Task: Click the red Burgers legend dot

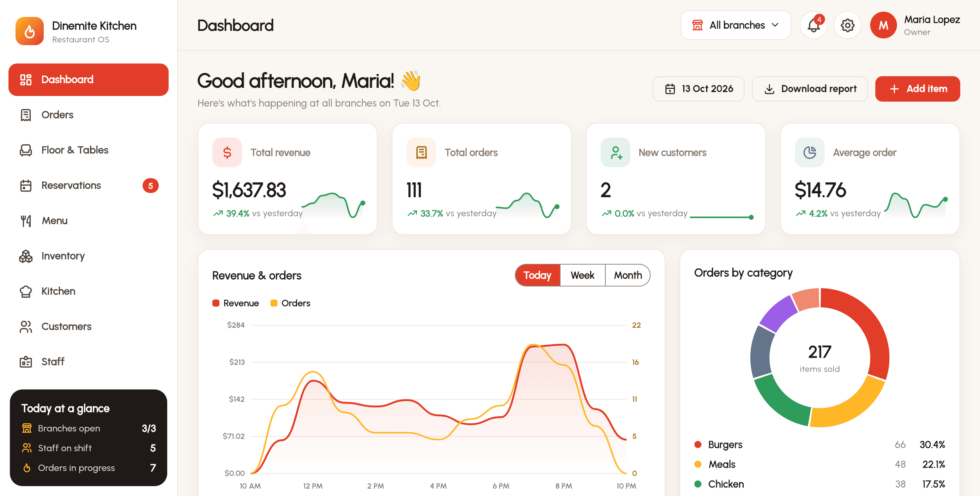Action: [698, 444]
